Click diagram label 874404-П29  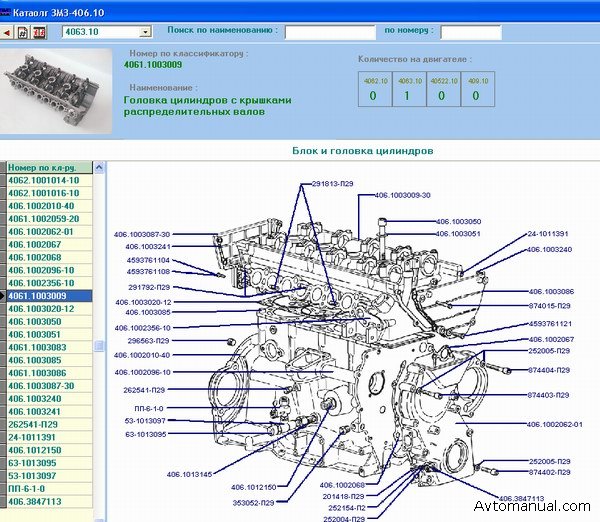click(x=549, y=370)
